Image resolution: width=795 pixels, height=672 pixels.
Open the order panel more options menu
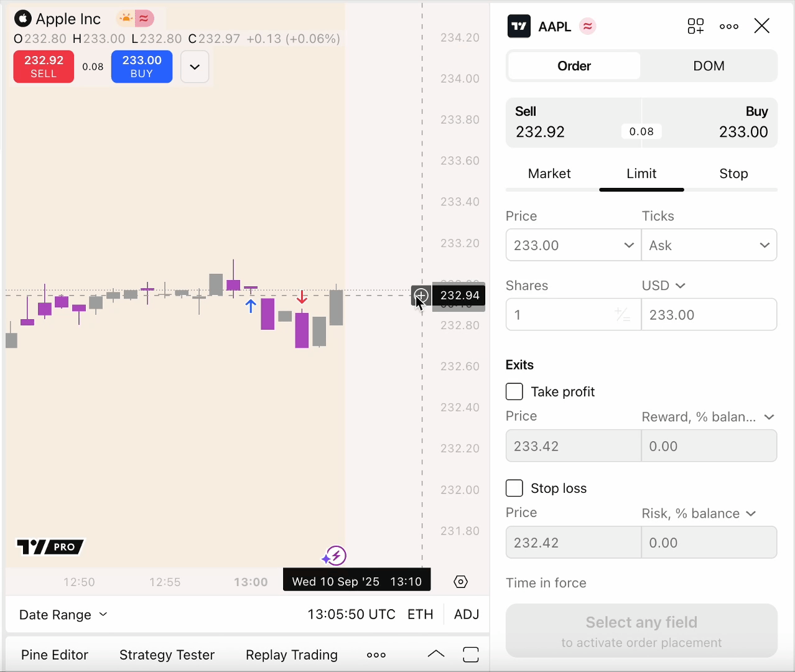(x=729, y=26)
